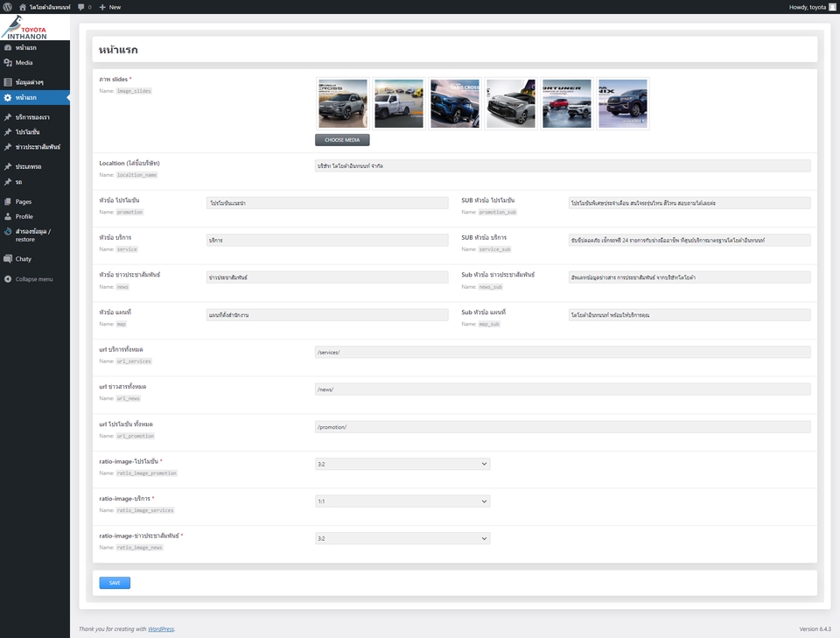Viewport: 840px width, 638px height.
Task: Open ข่าวประชาสัมพันธ์ pin icon
Action: coord(8,147)
